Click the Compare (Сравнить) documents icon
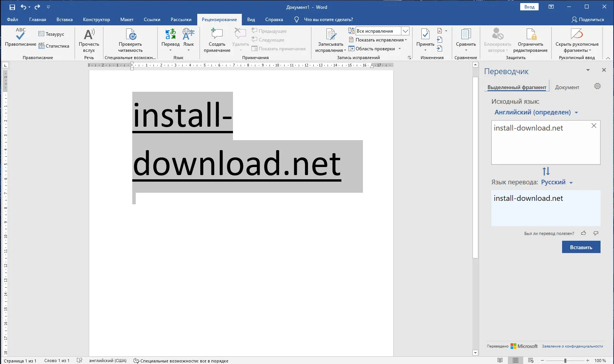614x364 pixels. pyautogui.click(x=466, y=35)
